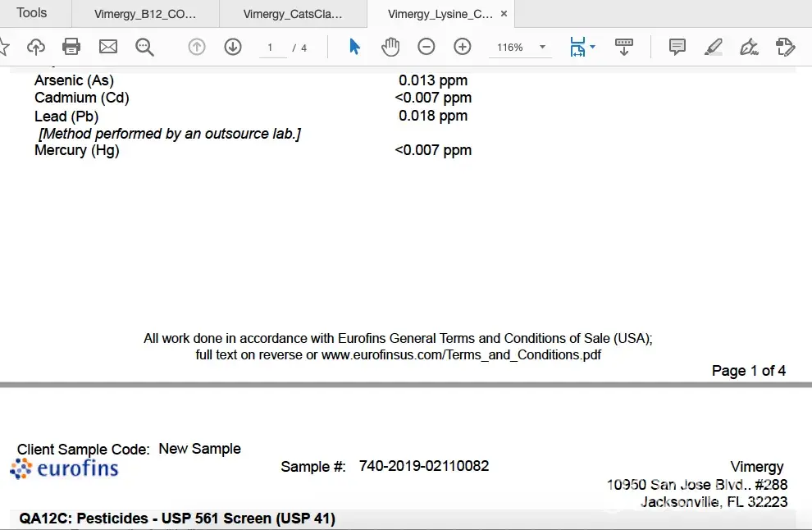
Task: Click the Client Sample Code label
Action: 84,449
